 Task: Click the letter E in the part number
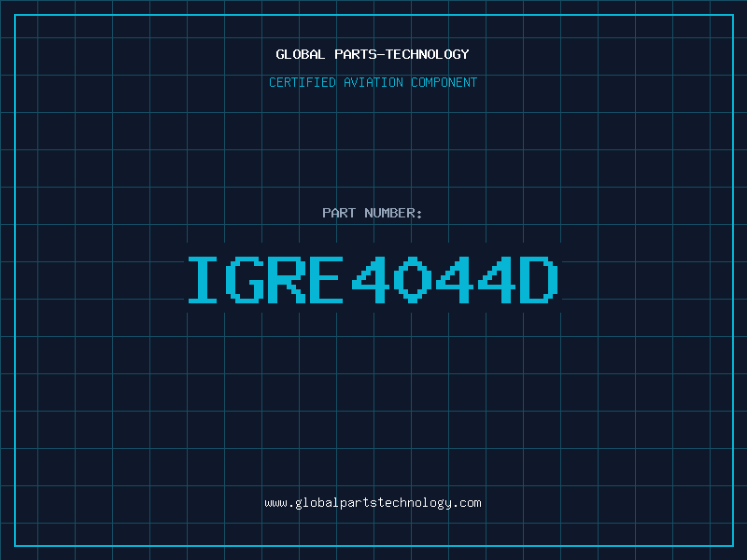coord(329,280)
